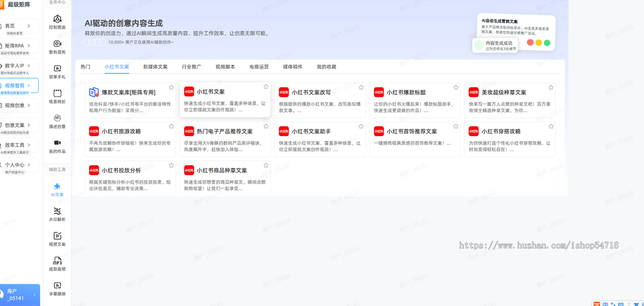Favorite the 爆款文案库[矩阵专用] card with its star

pos(171,87)
